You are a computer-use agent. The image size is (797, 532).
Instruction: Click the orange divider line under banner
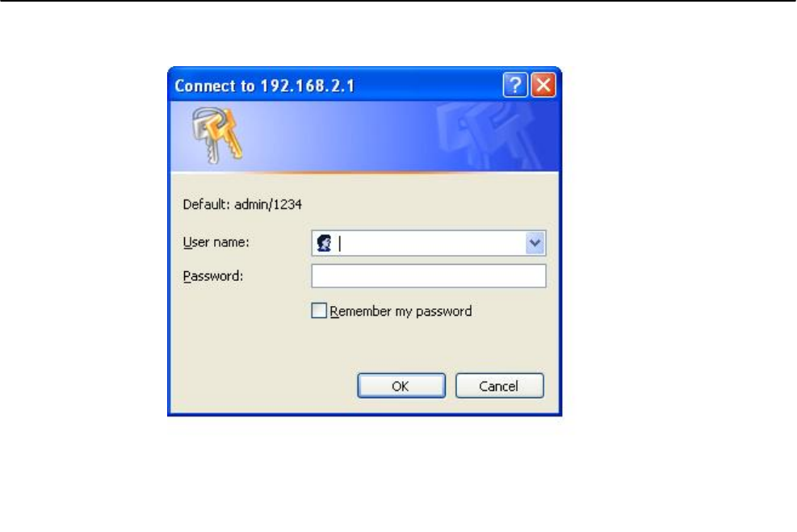(364, 173)
